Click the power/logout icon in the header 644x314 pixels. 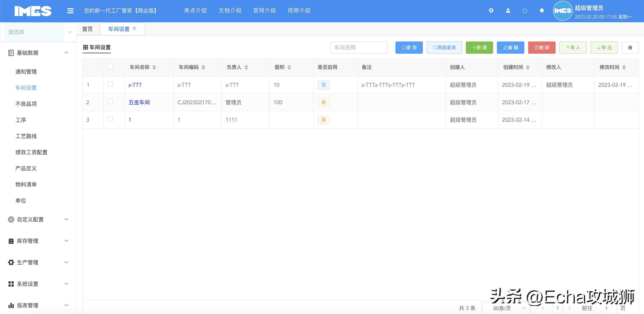tap(525, 11)
